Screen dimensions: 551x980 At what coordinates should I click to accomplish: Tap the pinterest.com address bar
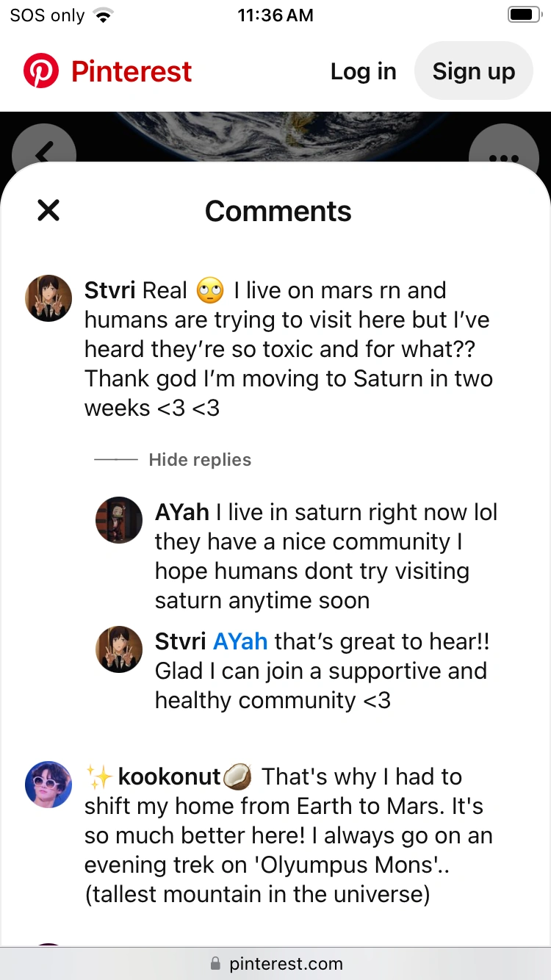[275, 963]
